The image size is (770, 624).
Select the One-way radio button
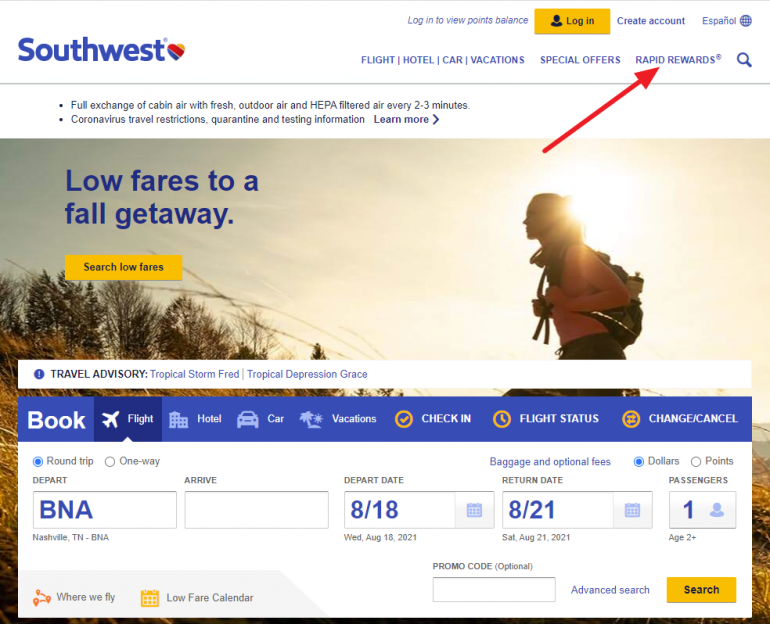point(110,461)
